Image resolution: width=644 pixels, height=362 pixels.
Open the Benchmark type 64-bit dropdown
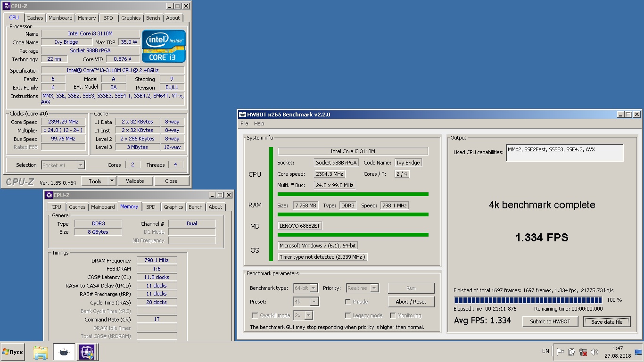[x=305, y=288]
